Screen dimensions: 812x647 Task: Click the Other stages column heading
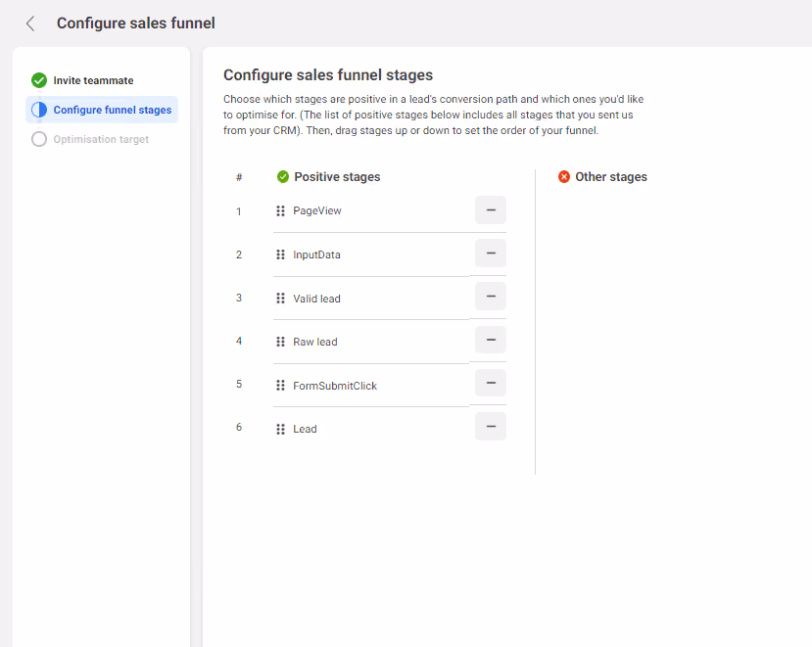tap(611, 177)
